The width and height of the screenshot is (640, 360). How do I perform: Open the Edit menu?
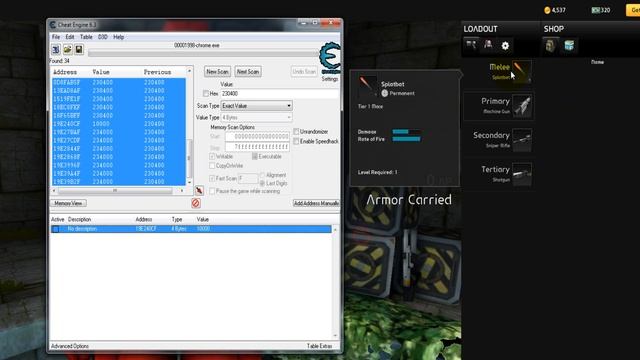coord(70,37)
